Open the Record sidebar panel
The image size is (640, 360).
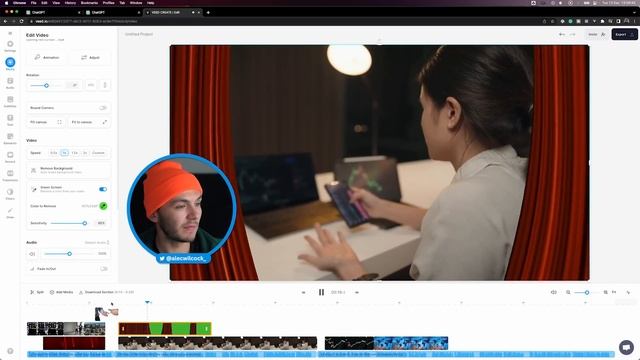click(x=10, y=157)
